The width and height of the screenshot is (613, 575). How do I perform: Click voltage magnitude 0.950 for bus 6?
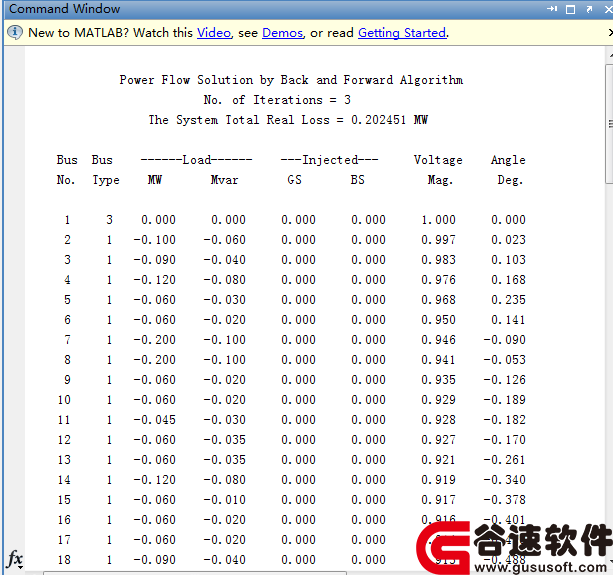(x=438, y=320)
